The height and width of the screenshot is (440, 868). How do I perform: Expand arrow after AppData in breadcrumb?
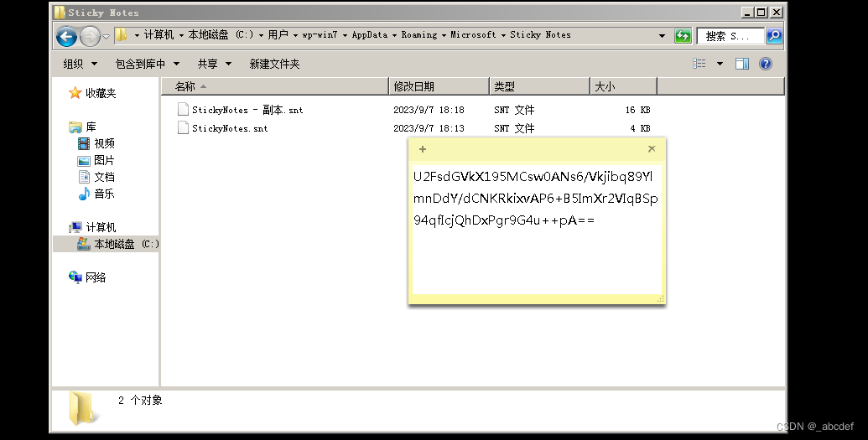394,35
